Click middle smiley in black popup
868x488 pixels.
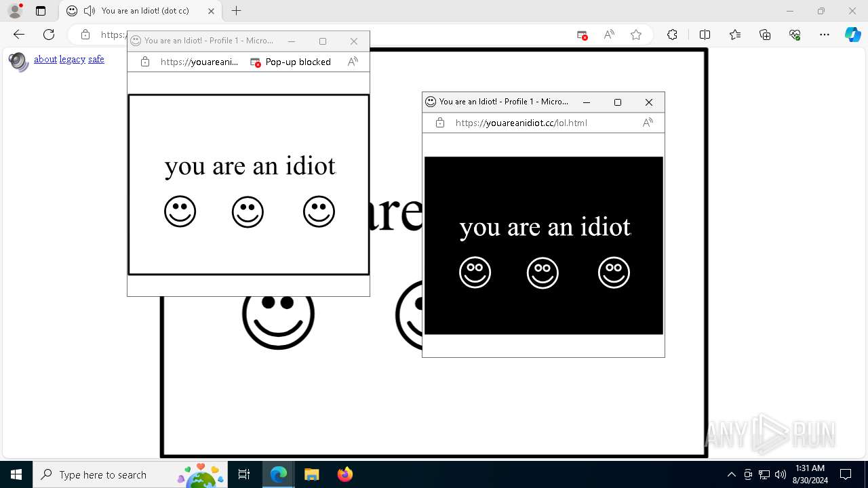tap(542, 273)
